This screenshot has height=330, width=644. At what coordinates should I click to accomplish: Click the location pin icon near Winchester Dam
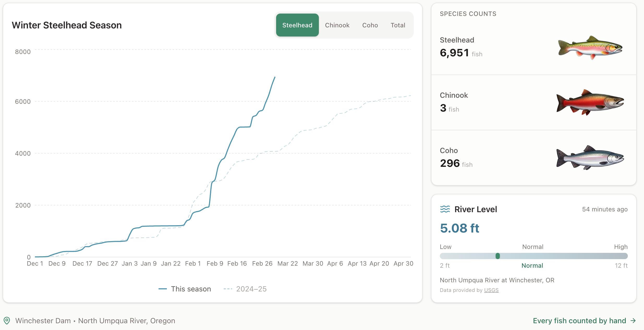[x=7, y=321]
